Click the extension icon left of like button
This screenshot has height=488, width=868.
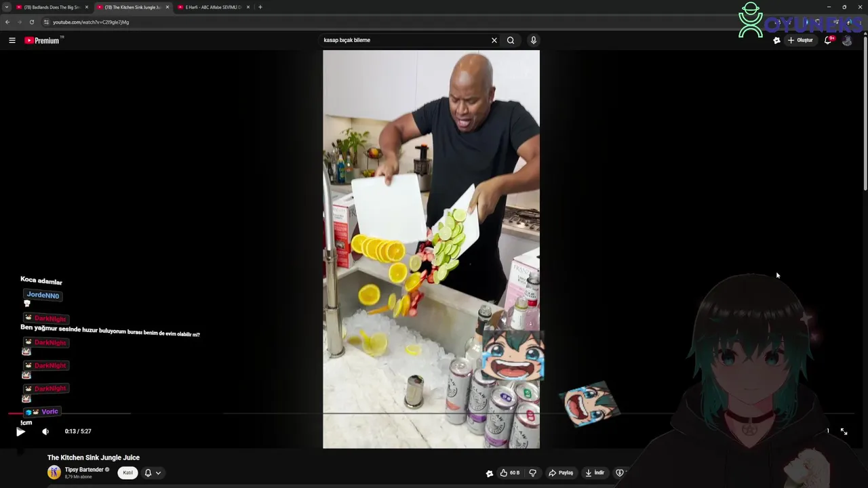tap(489, 473)
